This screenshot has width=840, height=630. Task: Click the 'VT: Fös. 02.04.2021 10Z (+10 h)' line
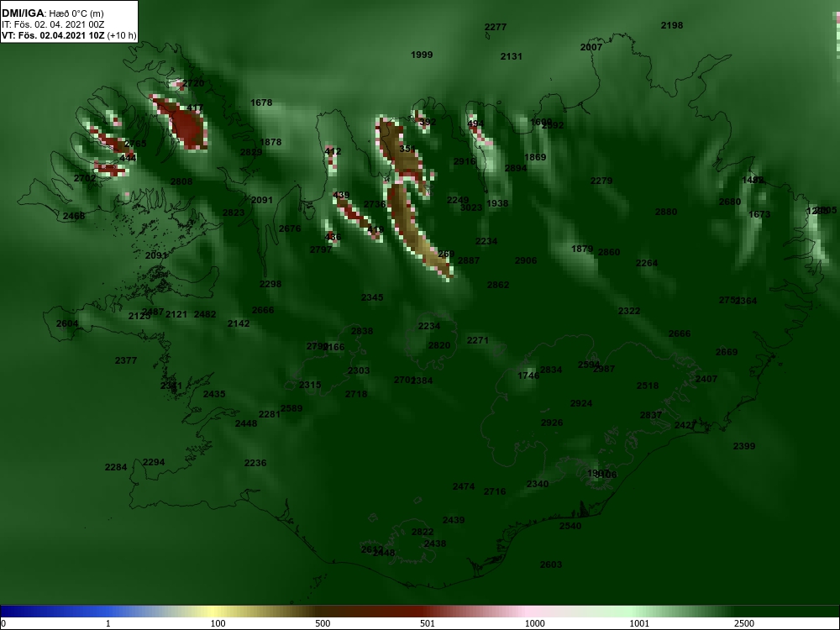pyautogui.click(x=69, y=36)
